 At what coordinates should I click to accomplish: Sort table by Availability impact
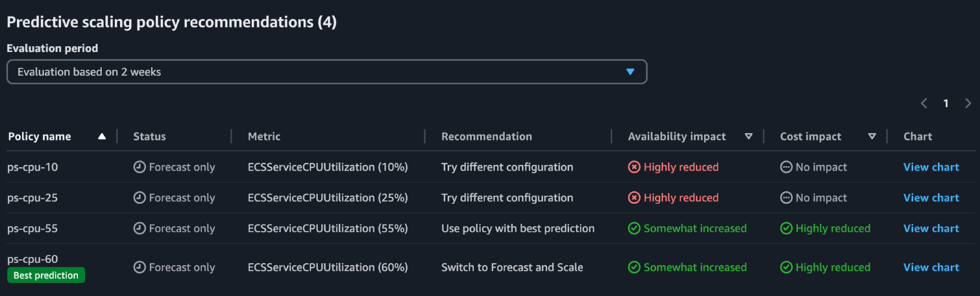tap(748, 136)
